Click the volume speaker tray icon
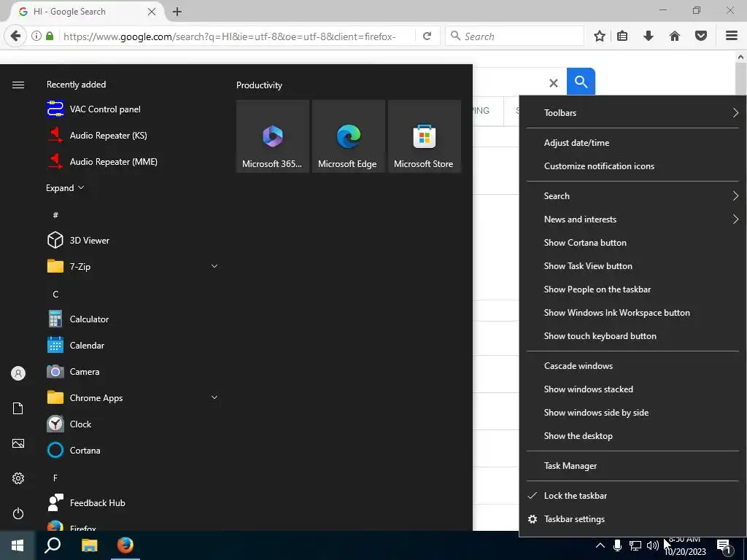 tap(653, 545)
